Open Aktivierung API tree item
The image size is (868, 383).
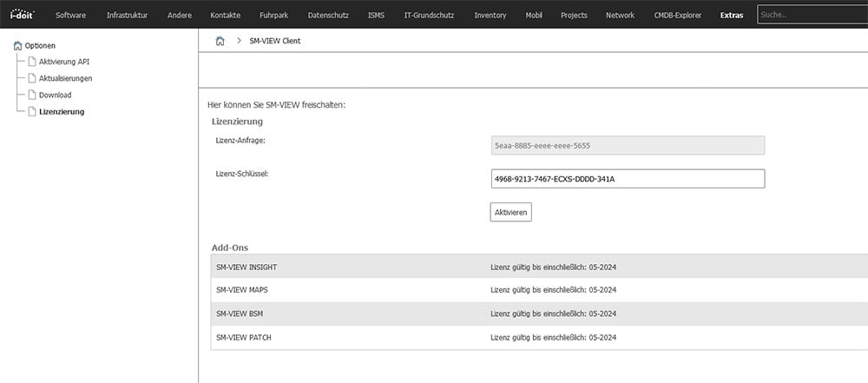(64, 62)
